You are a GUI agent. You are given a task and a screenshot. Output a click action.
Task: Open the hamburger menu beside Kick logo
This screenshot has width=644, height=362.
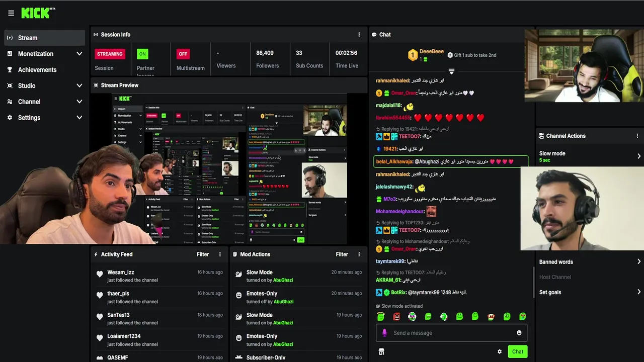pyautogui.click(x=11, y=13)
